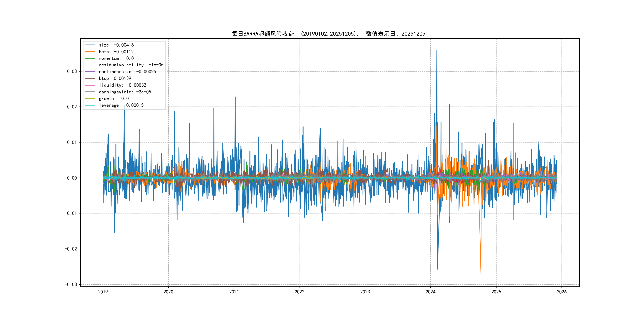Image resolution: width=644 pixels, height=322 pixels.
Task: Click the 2022 x-axis tick label
Action: [300, 292]
